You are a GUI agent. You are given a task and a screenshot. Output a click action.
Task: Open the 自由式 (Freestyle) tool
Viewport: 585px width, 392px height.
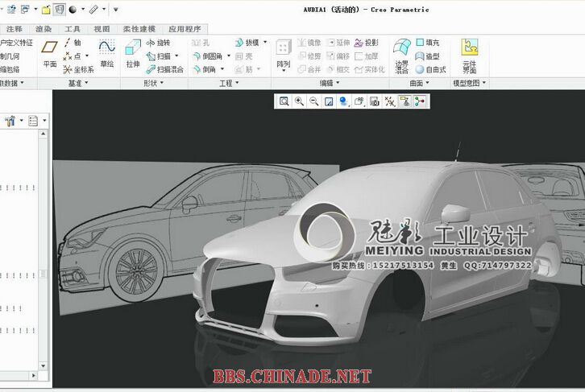coord(431,69)
